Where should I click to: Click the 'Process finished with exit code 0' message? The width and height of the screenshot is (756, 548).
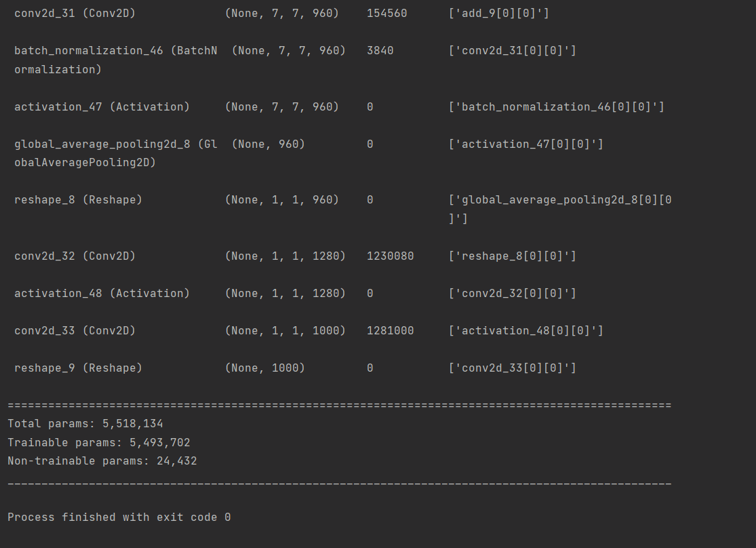[119, 517]
